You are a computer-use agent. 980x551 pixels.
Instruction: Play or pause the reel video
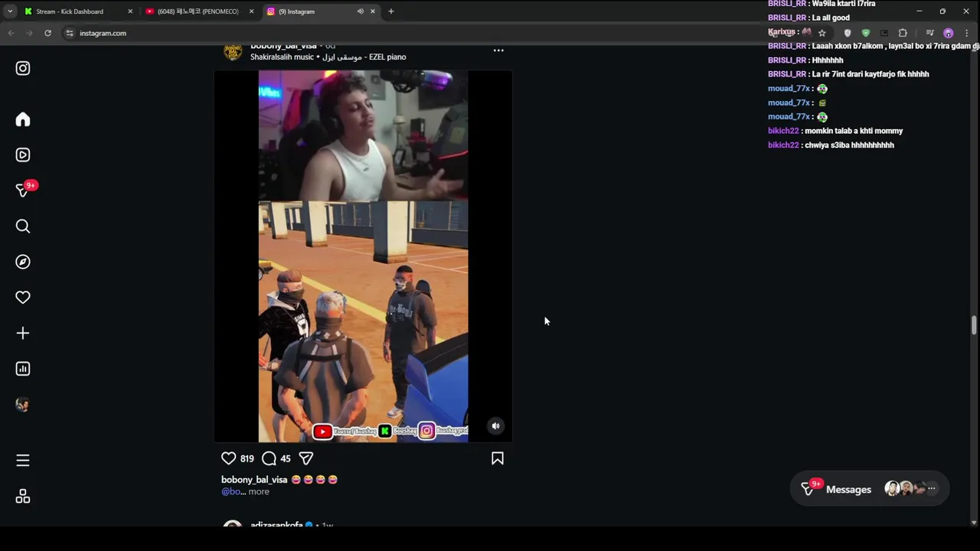tap(363, 256)
